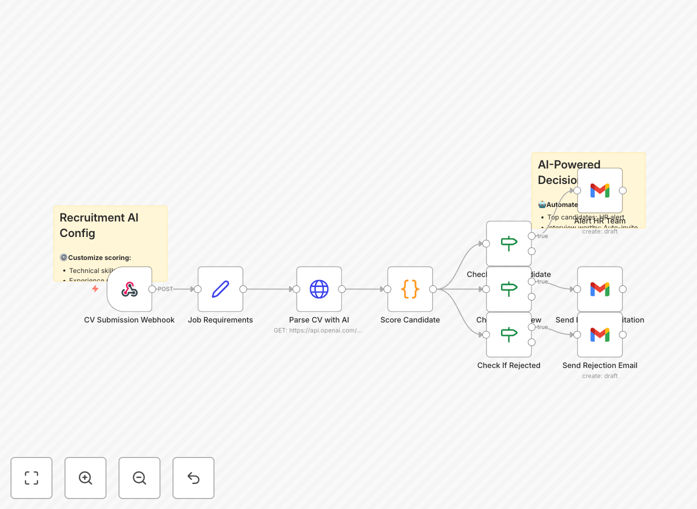Click the Send Rejection Email label

coord(600,365)
